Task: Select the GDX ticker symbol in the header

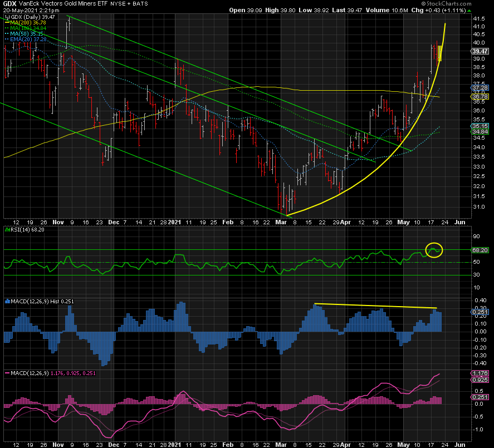Action: click(9, 4)
